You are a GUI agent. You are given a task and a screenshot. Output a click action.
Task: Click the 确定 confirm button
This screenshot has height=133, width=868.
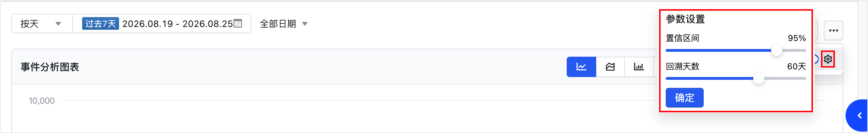[685, 98]
